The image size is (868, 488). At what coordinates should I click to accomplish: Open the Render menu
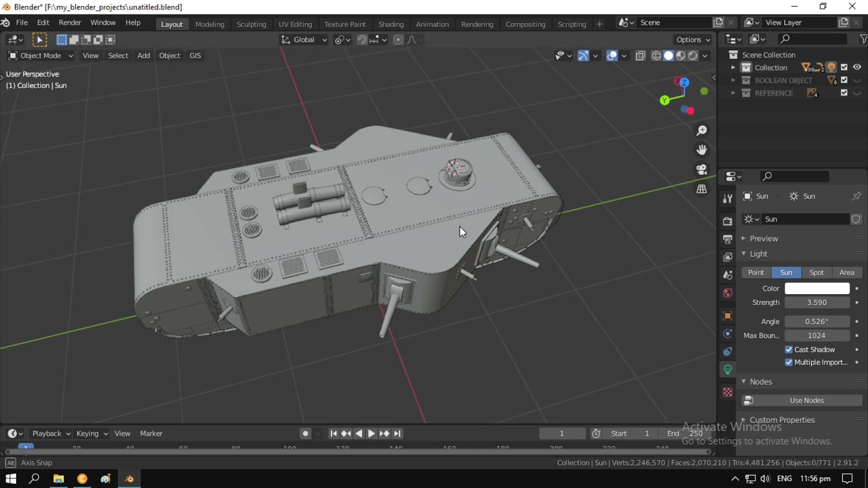click(70, 23)
